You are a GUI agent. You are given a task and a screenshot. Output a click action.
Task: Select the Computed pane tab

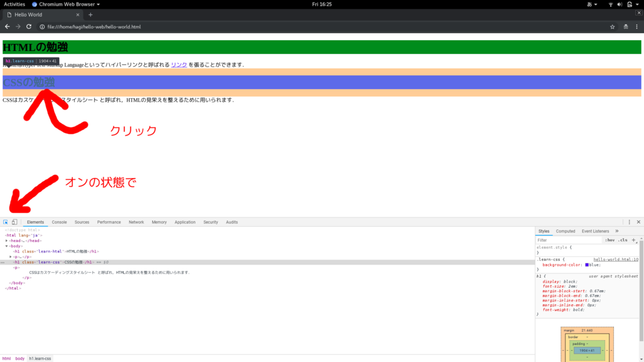click(x=565, y=231)
